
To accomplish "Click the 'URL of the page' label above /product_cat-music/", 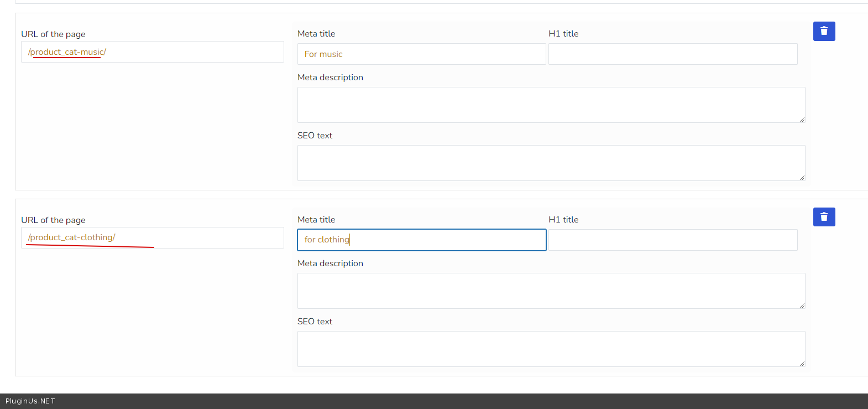I will [x=53, y=34].
